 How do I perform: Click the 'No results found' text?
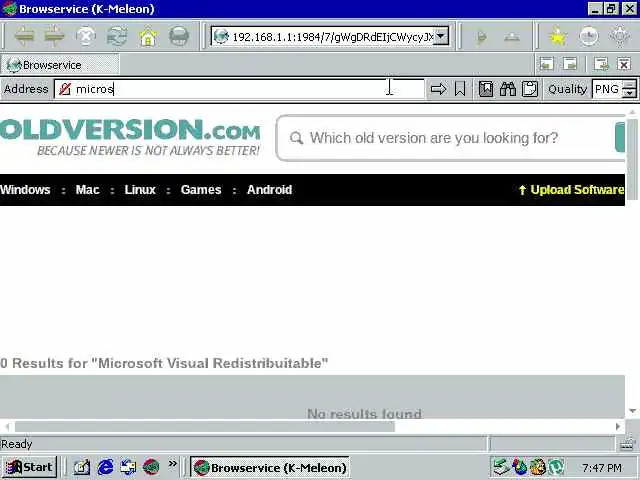[364, 413]
